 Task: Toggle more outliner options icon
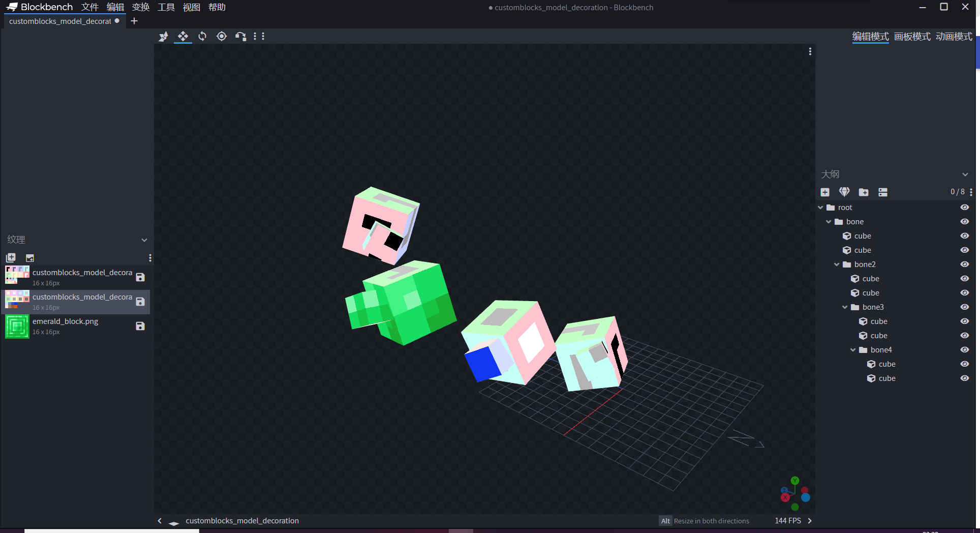coord(883,192)
